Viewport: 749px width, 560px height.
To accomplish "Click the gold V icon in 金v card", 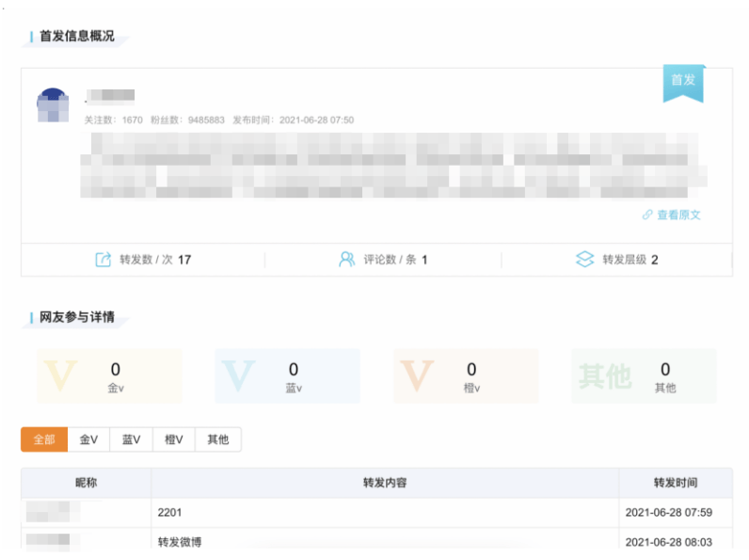I will [62, 376].
